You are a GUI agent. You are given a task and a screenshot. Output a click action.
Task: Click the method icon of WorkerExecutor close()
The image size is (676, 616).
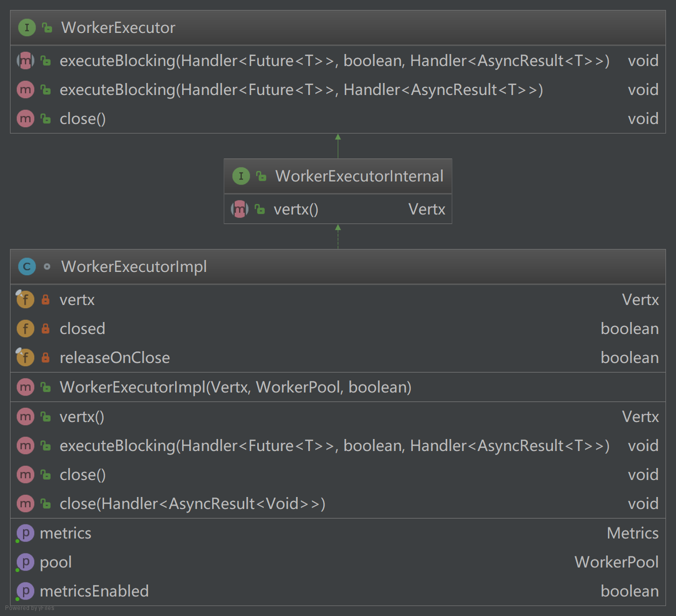coord(26,118)
